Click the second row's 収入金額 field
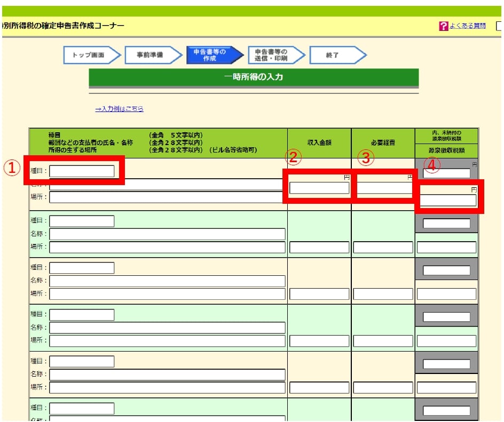 tap(319, 248)
